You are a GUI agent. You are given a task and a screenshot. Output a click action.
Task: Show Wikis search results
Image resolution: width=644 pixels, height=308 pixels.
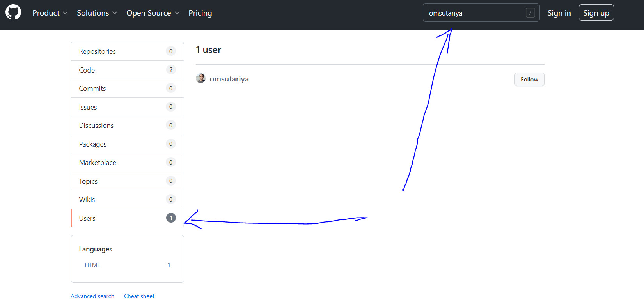coord(127,200)
